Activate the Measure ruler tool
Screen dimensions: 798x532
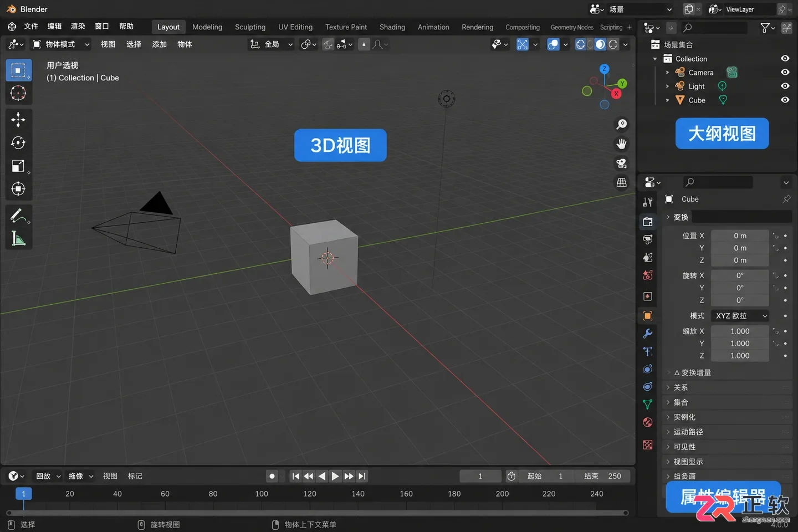(18, 239)
